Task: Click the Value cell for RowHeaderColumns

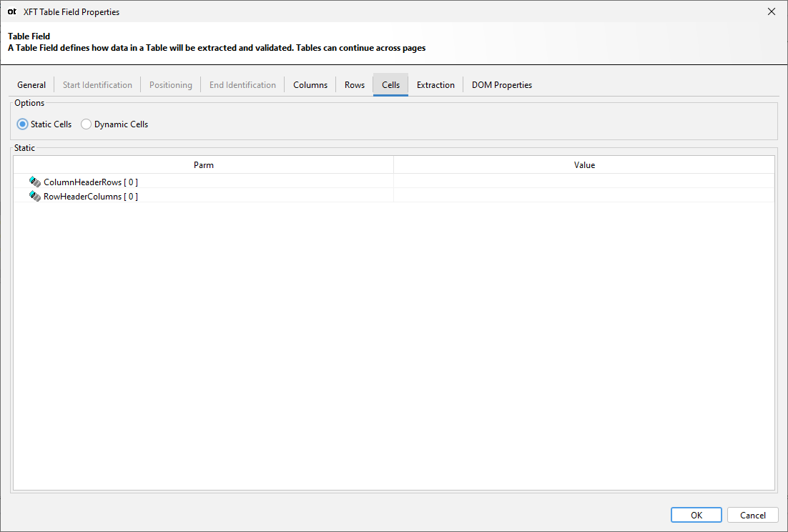Action: 583,196
